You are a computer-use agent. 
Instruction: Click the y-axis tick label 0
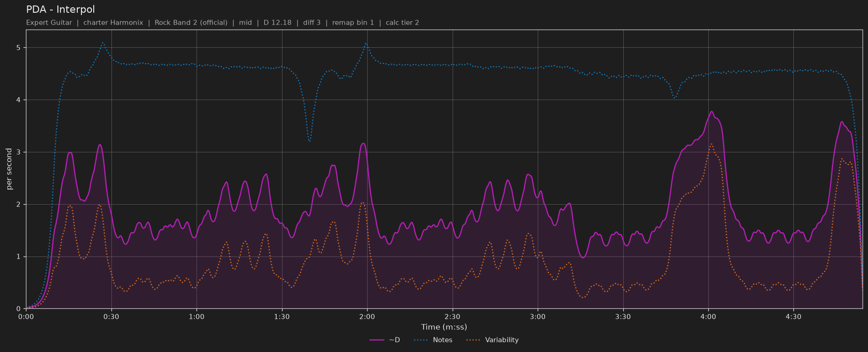[19, 309]
